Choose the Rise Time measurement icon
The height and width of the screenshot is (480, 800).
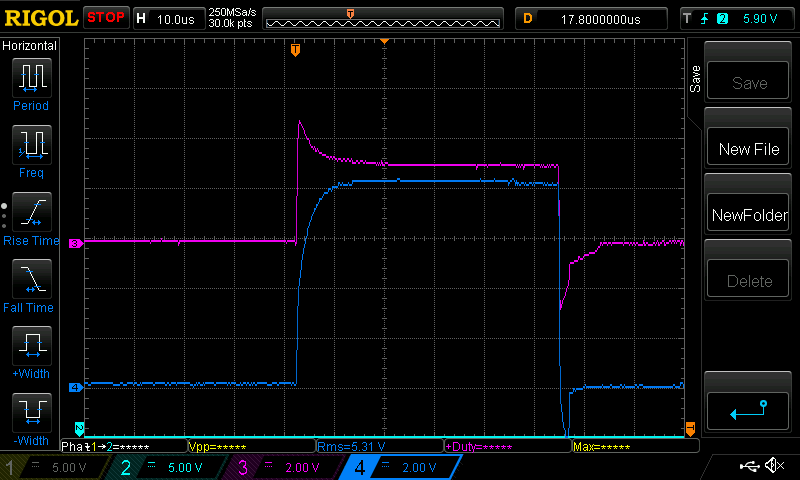click(31, 212)
